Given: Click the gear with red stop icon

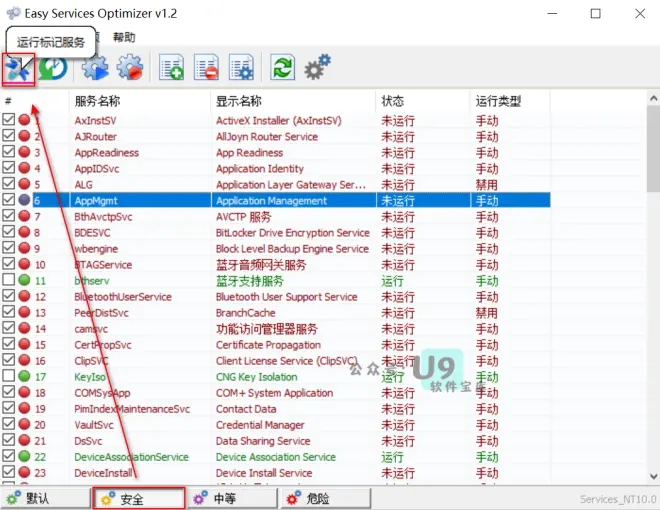Looking at the screenshot, I should coord(130,67).
